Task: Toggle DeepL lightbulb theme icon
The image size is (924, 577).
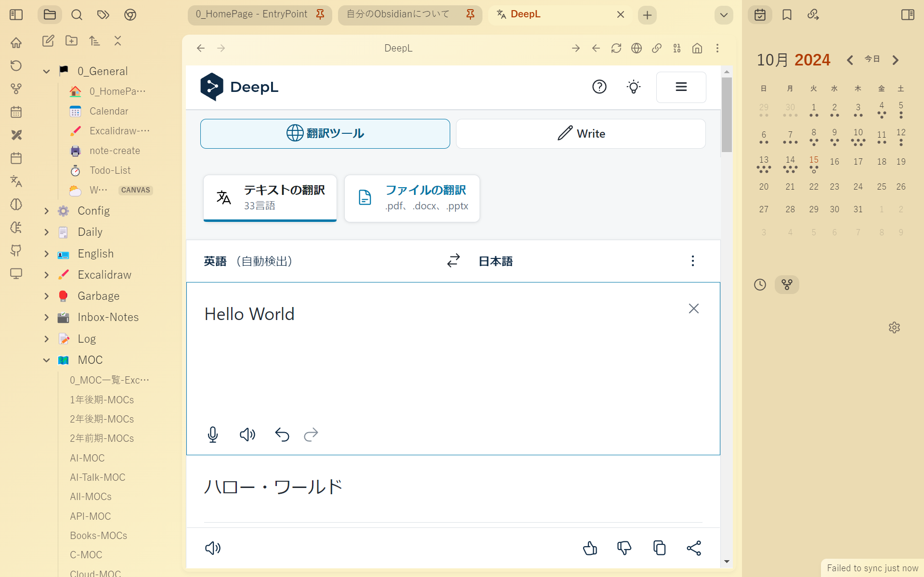Action: [x=634, y=87]
